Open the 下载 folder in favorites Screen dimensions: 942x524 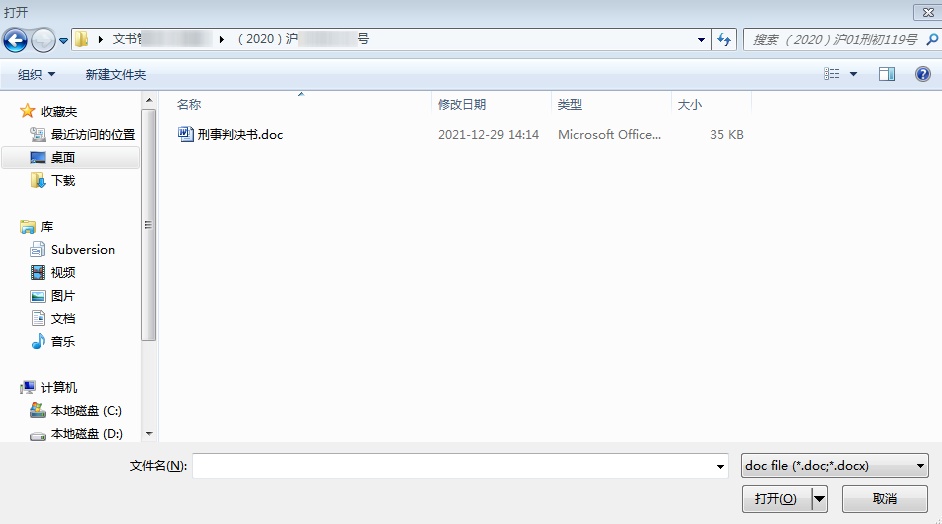[63, 180]
